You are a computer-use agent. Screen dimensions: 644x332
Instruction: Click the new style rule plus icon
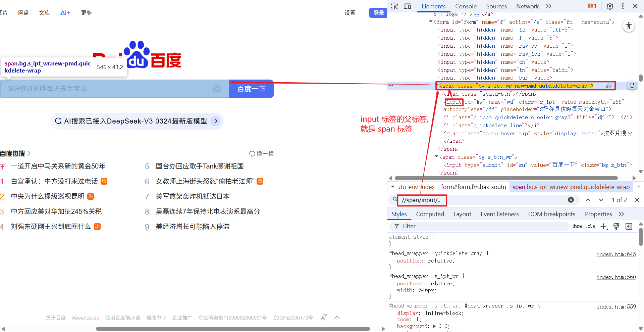pos(604,227)
